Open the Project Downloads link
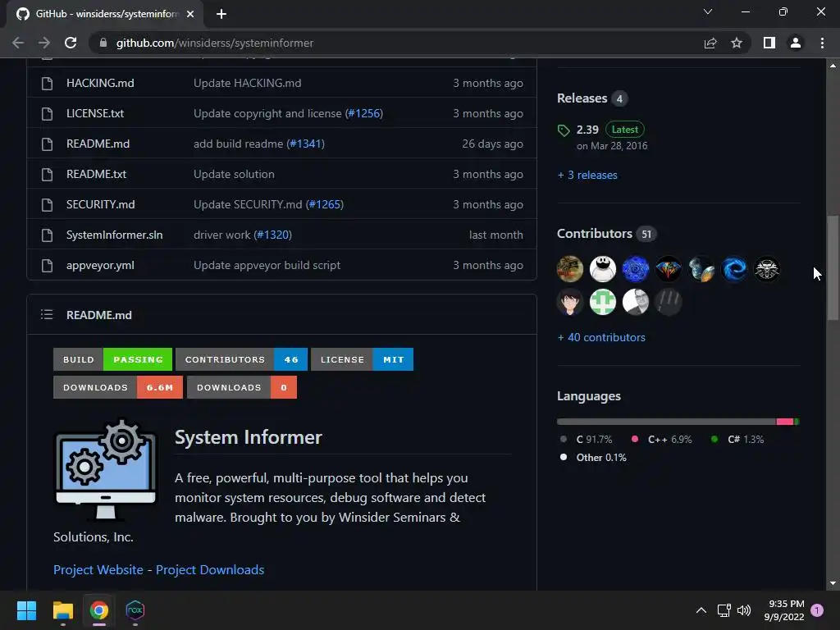The height and width of the screenshot is (630, 840). click(x=210, y=570)
